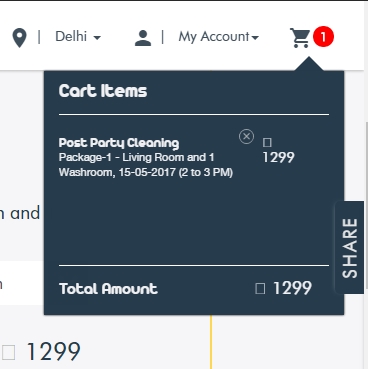Click the caret arrow beside My Account

pos(255,38)
